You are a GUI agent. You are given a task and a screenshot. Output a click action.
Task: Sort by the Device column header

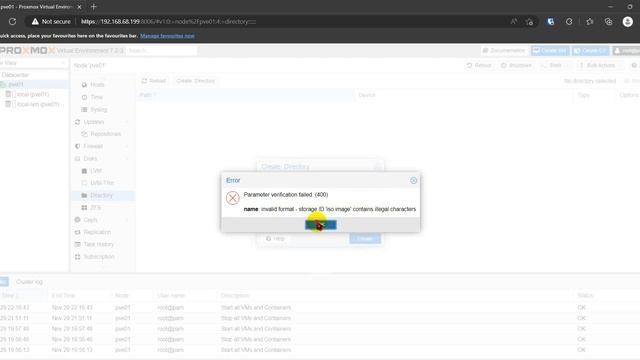point(464,95)
